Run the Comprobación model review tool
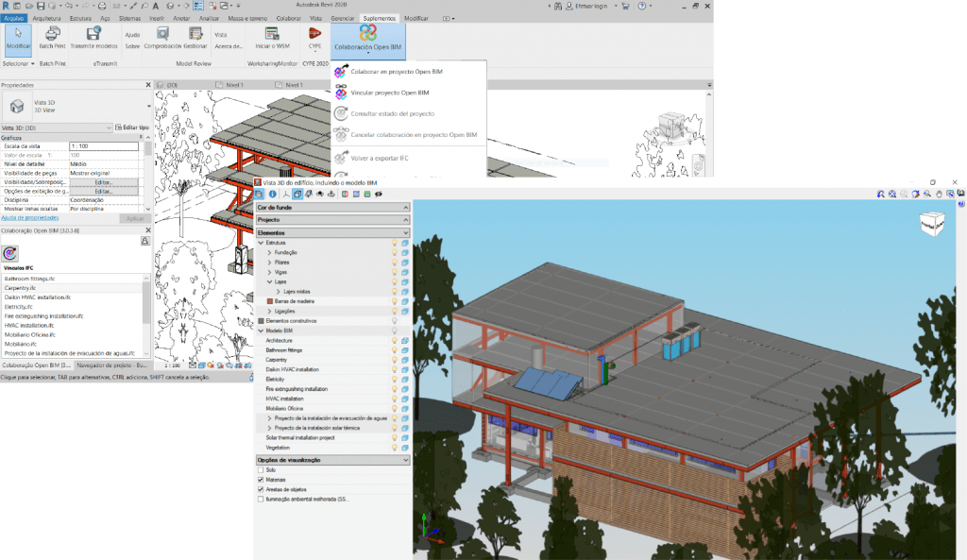The width and height of the screenshot is (967, 560). (x=162, y=38)
